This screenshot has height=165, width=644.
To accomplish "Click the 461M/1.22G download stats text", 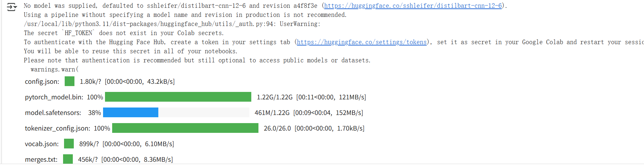I will [x=272, y=113].
